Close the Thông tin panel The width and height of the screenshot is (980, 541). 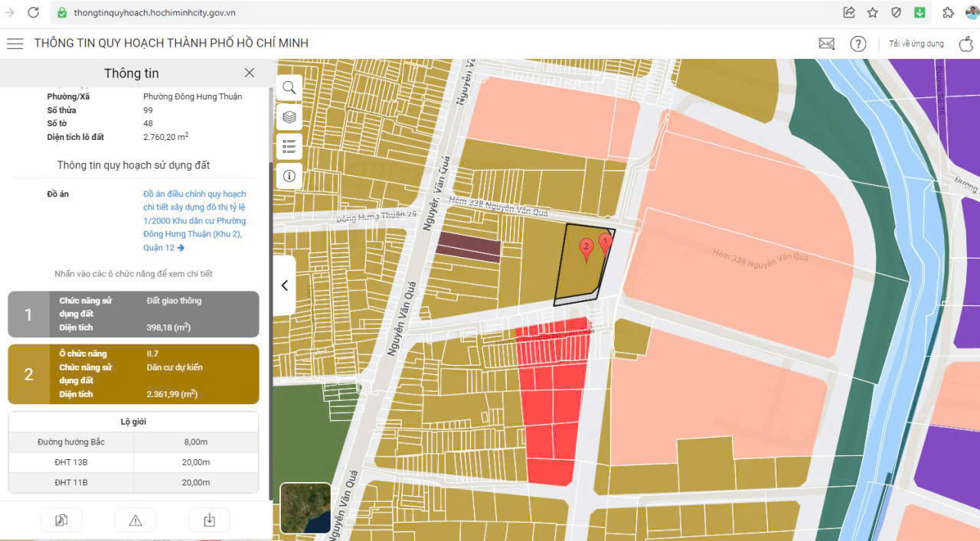point(249,73)
